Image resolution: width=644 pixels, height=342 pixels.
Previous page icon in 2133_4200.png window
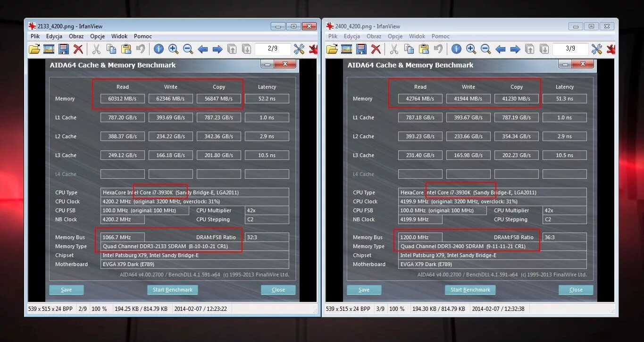coord(232,49)
